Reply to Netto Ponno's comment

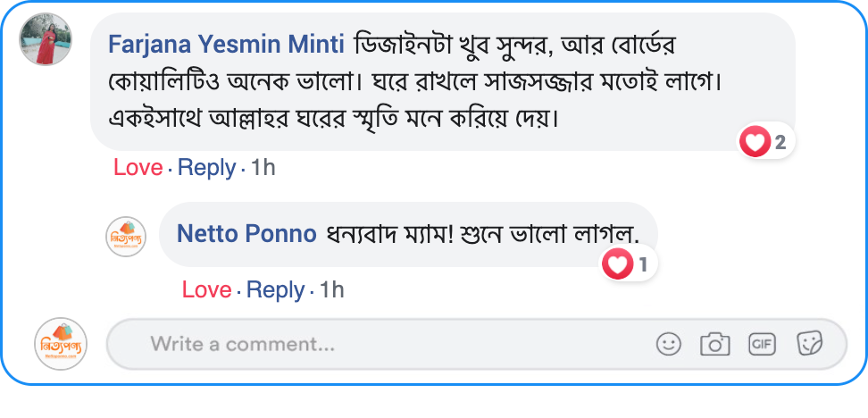point(275,290)
